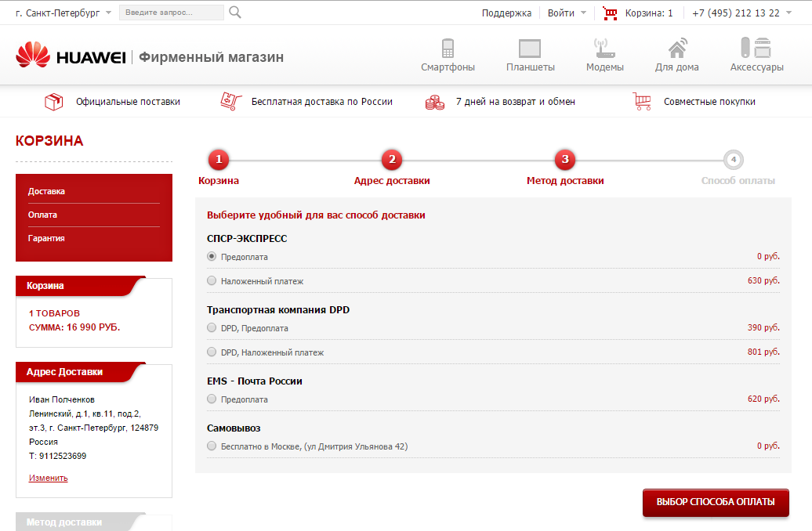Image resolution: width=812 pixels, height=531 pixels.
Task: Select СПСР-Экспресс Предоплата radio button
Action: (212, 256)
